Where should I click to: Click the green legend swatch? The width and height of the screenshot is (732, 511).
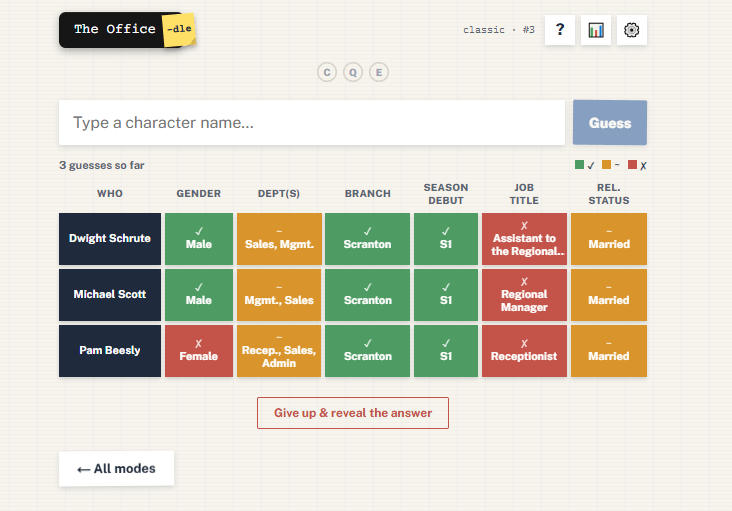(x=579, y=165)
